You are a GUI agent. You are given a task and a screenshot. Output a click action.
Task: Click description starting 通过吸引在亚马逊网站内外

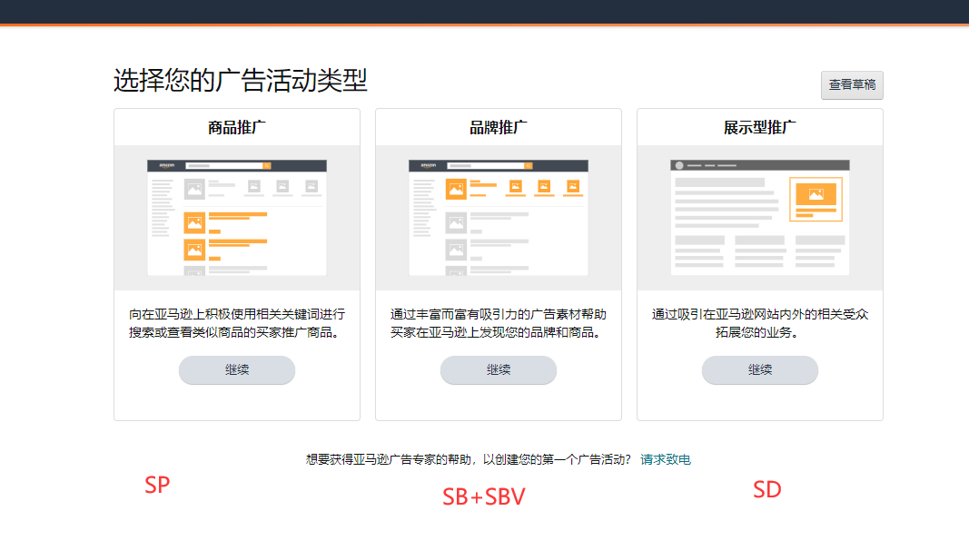(759, 323)
